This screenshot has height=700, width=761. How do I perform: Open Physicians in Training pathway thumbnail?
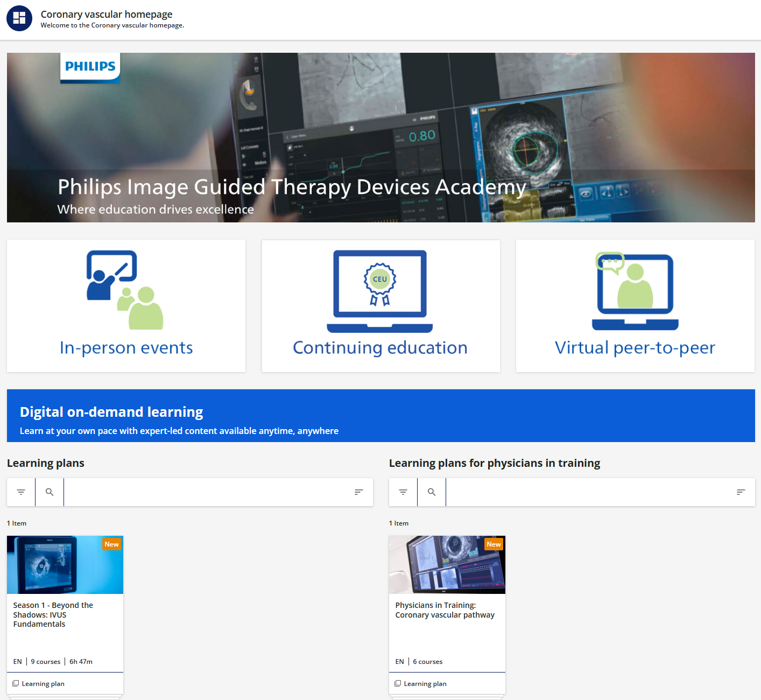pyautogui.click(x=447, y=565)
